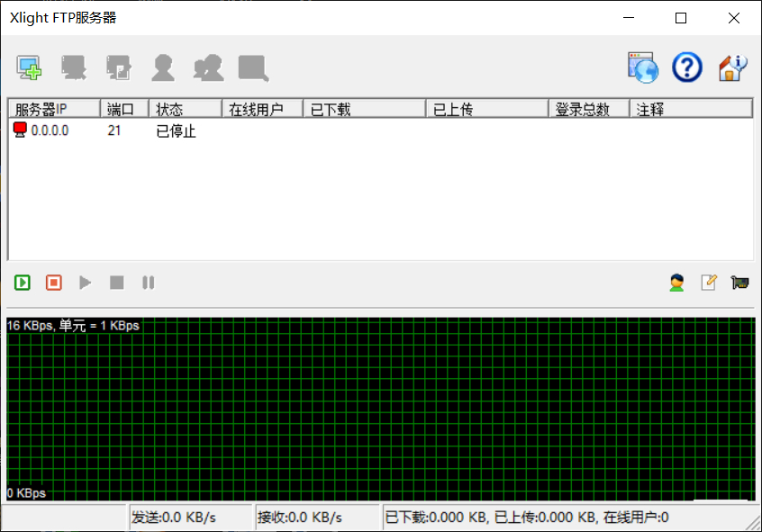This screenshot has height=532, width=762.
Task: Click the 在线用户 column header
Action: click(261, 109)
